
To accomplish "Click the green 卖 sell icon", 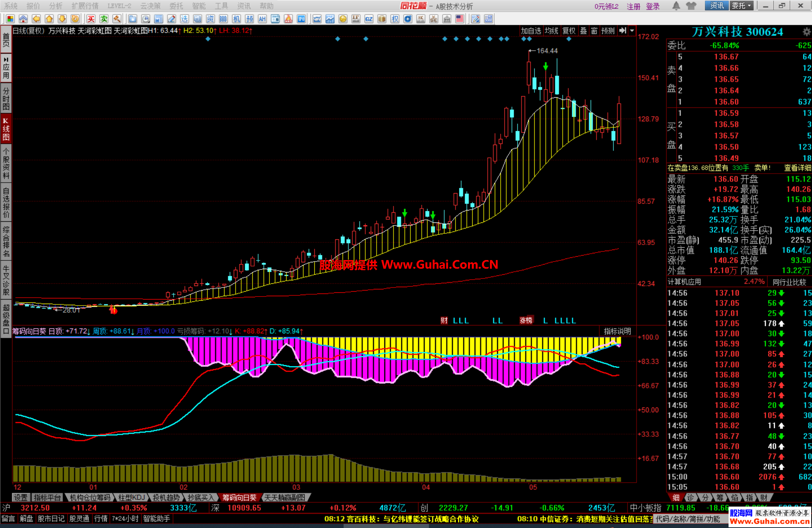I will pos(104,19).
